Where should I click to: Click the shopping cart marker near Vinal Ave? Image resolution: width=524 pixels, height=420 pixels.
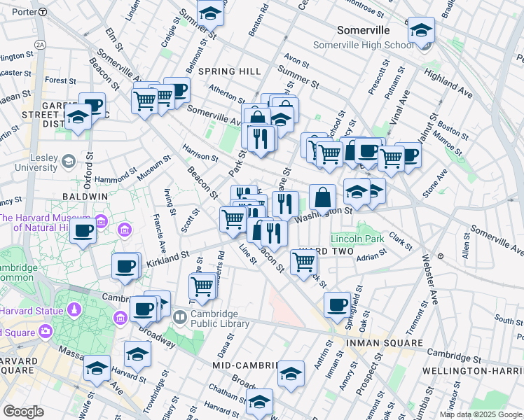point(391,158)
